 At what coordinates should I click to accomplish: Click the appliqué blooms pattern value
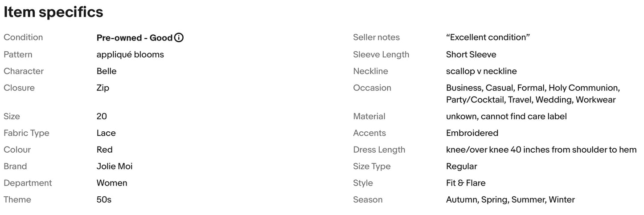click(130, 55)
